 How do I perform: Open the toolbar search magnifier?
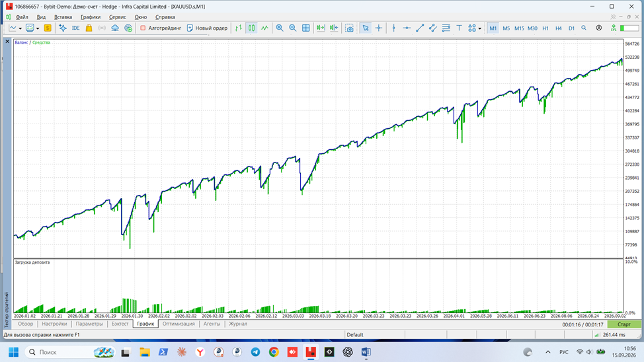(584, 28)
